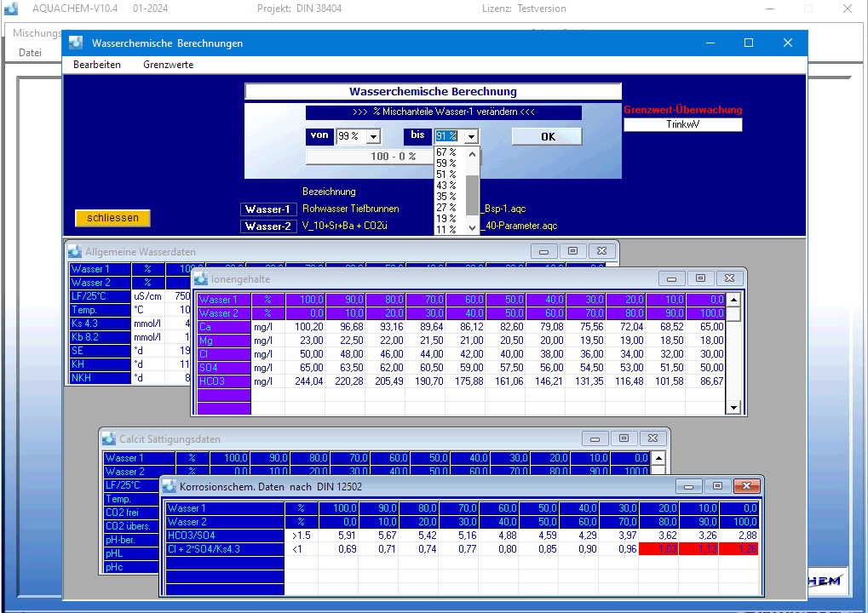
Task: Click the Calcit Sättigungsdaten window icon
Action: coord(109,438)
